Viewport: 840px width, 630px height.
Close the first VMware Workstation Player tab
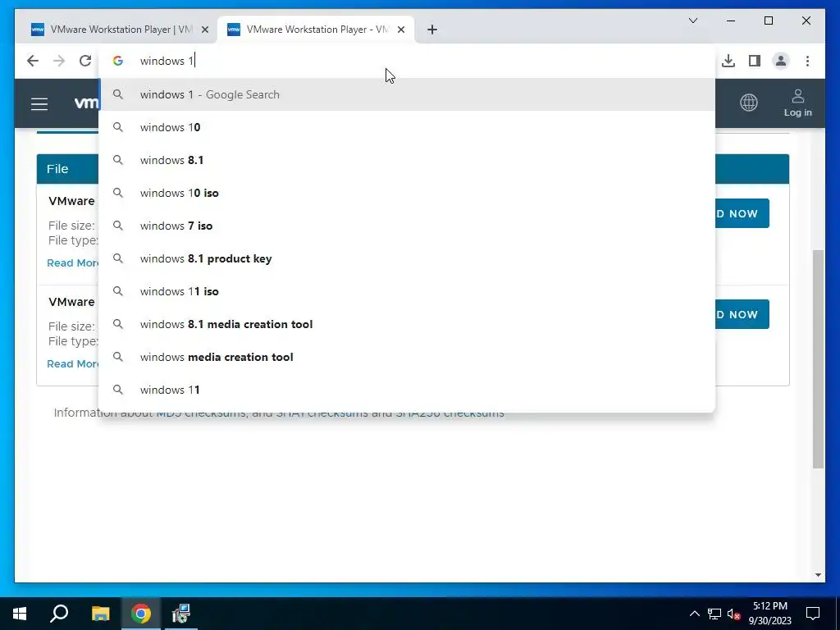(x=204, y=30)
